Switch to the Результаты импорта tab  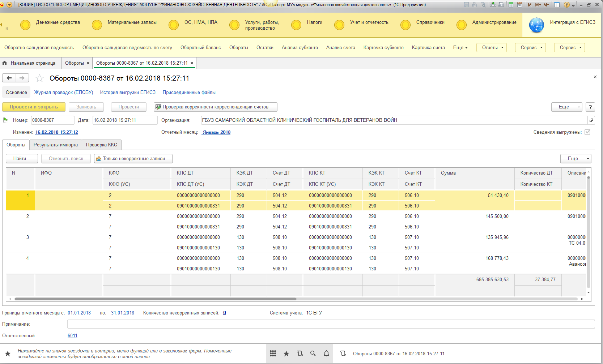[56, 145]
